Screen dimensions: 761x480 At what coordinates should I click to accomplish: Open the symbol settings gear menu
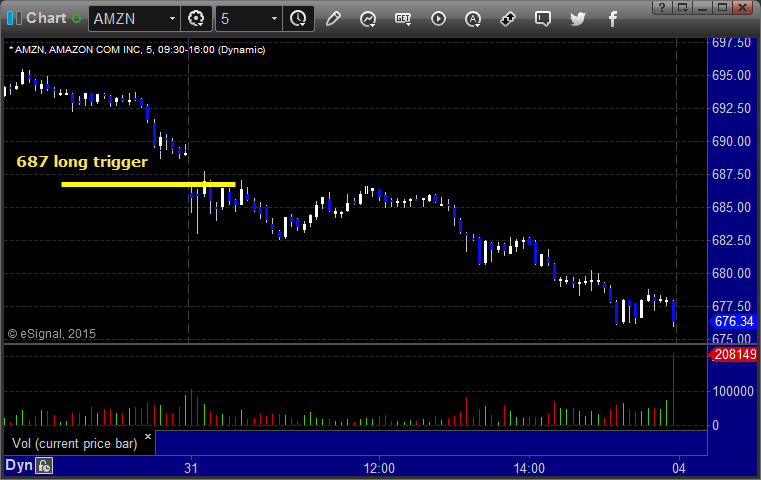(196, 19)
